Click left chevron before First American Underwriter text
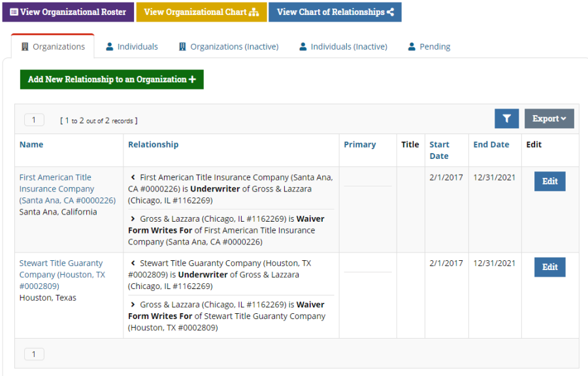This screenshot has width=588, height=376. click(x=133, y=177)
